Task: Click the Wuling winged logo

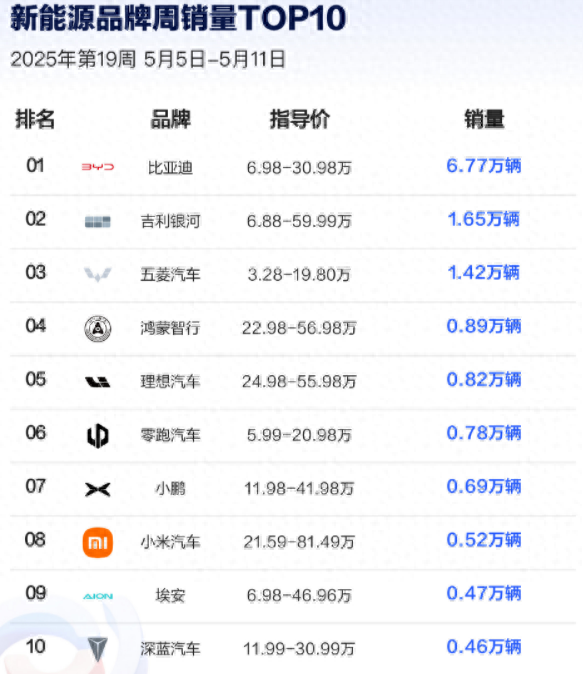Action: pos(98,274)
